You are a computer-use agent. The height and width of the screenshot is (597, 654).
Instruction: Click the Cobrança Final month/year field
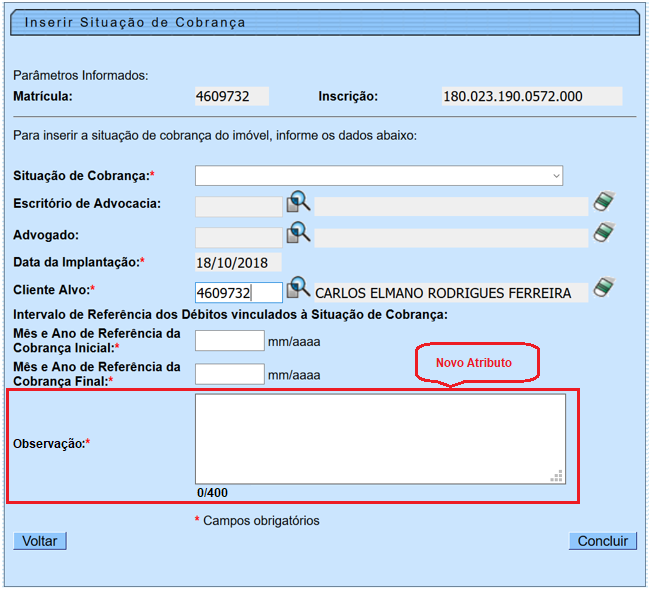pyautogui.click(x=229, y=375)
